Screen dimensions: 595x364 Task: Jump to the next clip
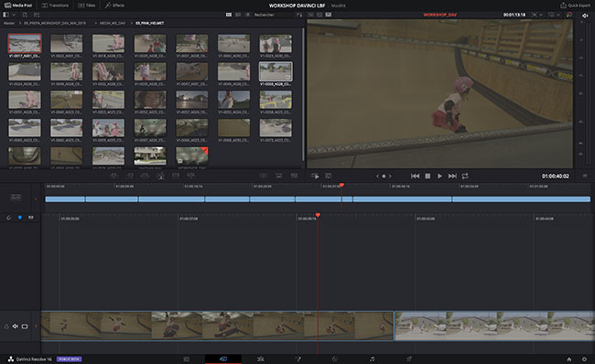tap(452, 176)
